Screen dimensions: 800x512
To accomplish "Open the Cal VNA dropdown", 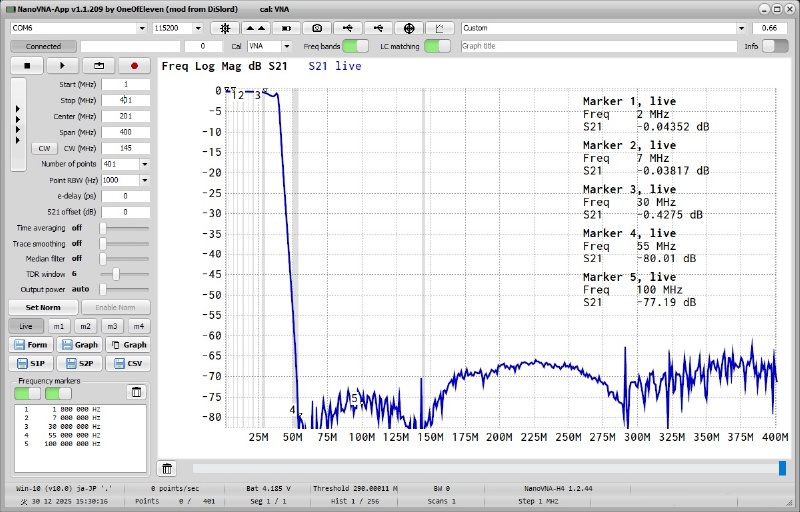I will 269,46.
